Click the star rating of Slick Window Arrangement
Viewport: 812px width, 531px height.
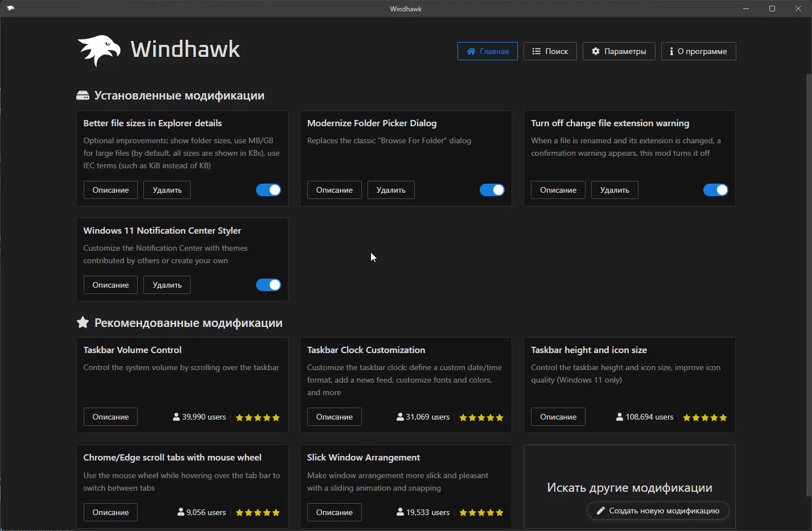(x=481, y=513)
